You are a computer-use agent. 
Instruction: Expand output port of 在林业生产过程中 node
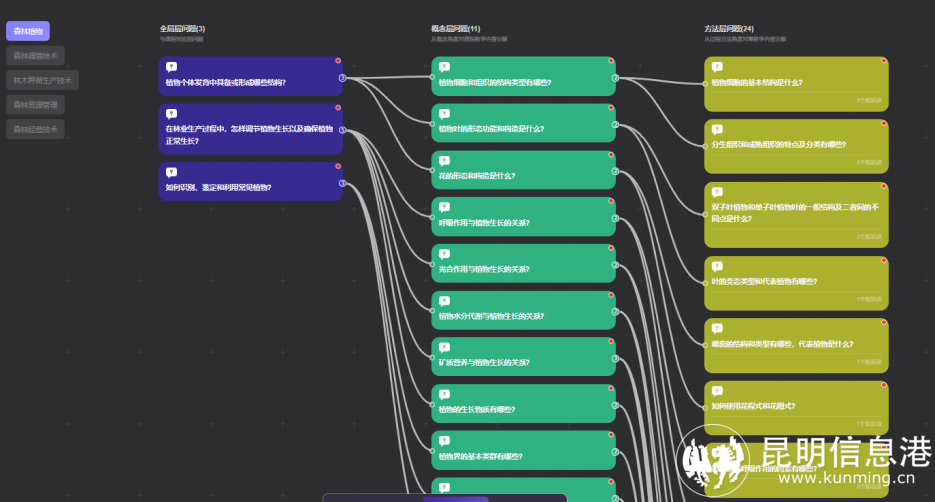click(x=342, y=130)
